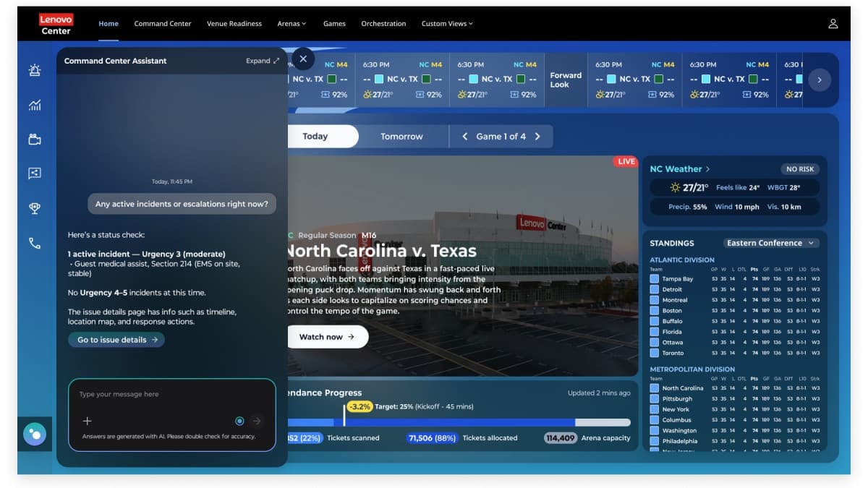Click the NO RISK badge
The width and height of the screenshot is (868, 488).
tap(800, 169)
